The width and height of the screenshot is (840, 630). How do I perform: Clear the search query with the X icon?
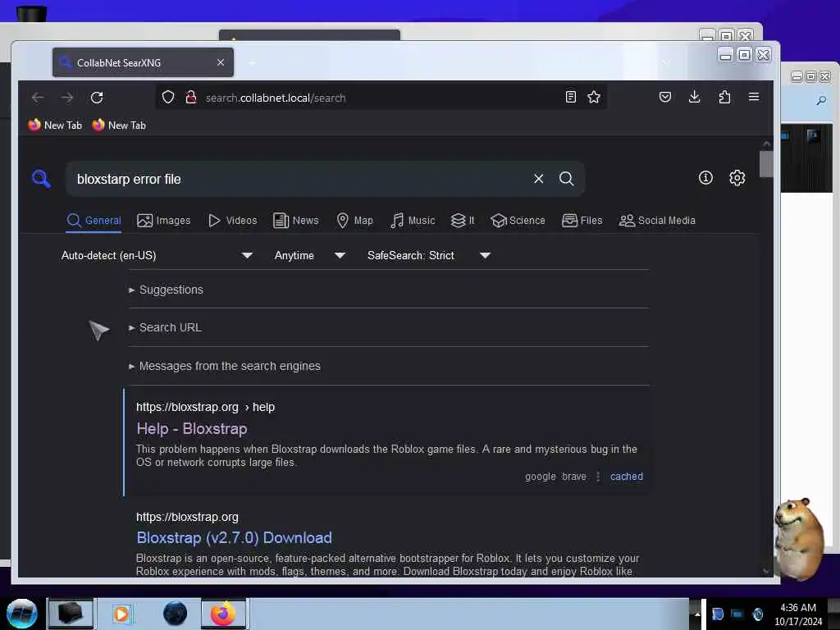[538, 179]
